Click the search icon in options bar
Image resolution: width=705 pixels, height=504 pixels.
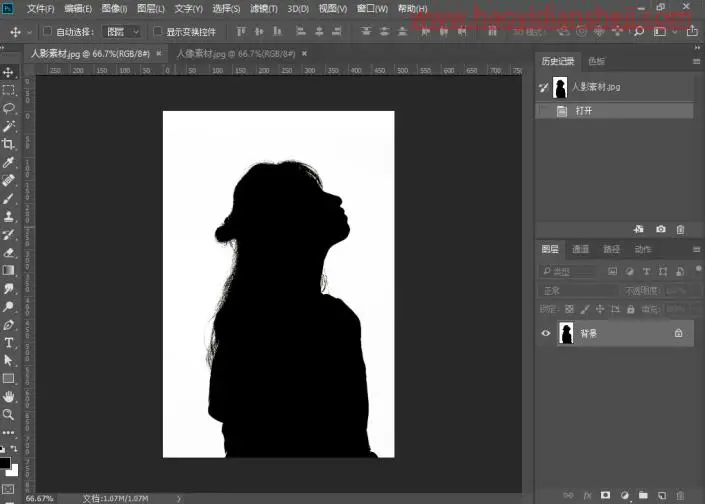point(638,31)
